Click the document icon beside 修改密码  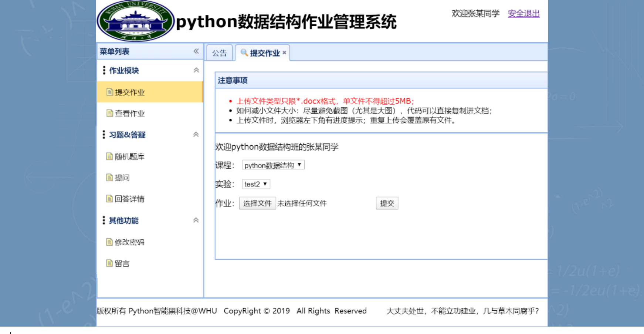coord(109,242)
